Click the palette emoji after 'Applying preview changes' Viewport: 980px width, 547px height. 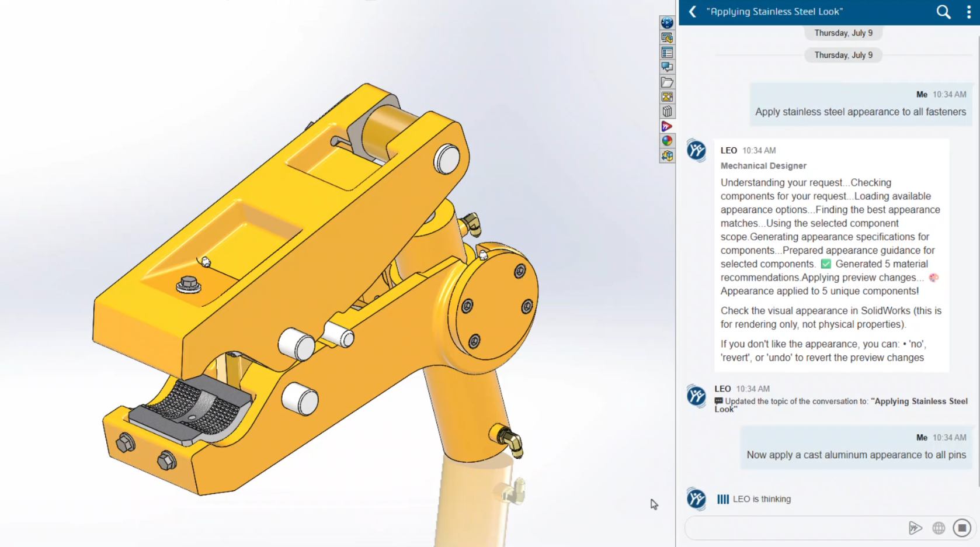pos(934,278)
